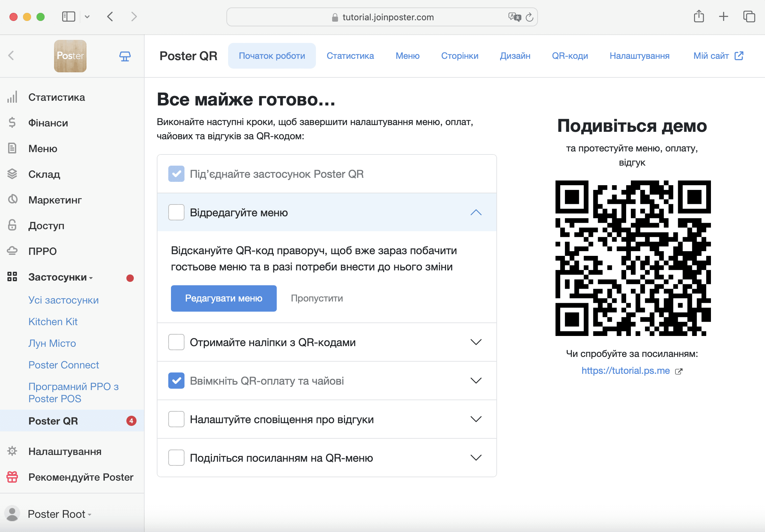
Task: Click the external icon next to tutorial.ps.me
Action: [678, 371]
